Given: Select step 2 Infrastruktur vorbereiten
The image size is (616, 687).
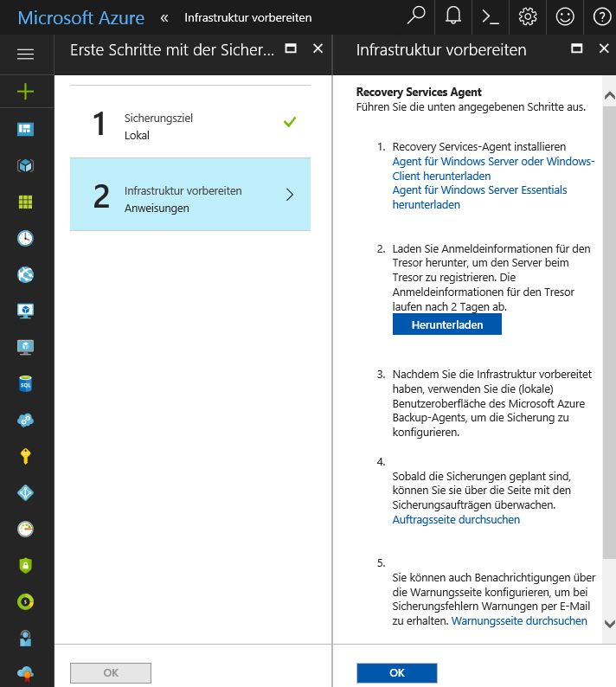Looking at the screenshot, I should pos(190,194).
